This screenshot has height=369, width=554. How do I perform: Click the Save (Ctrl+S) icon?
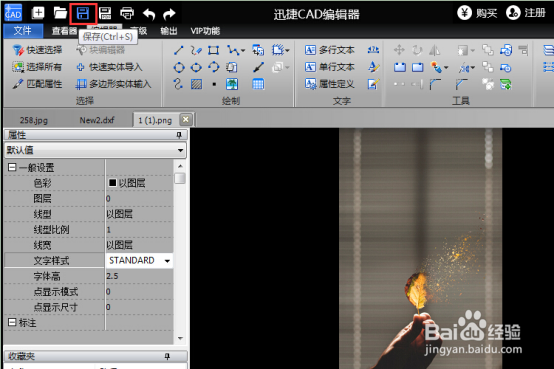(x=83, y=14)
